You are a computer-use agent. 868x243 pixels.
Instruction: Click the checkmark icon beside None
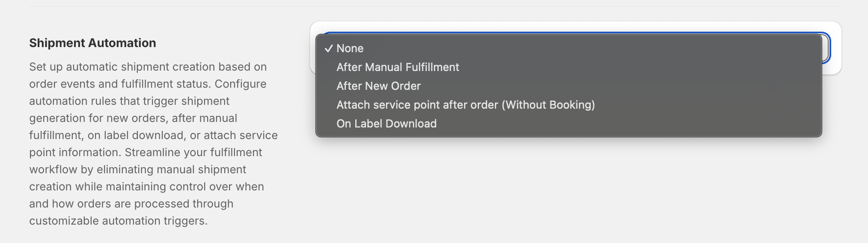[328, 48]
